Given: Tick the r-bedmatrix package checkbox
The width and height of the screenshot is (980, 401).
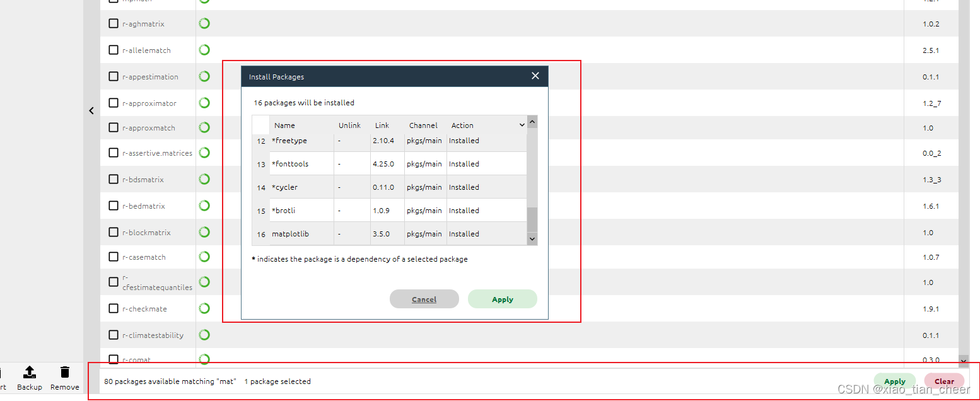Looking at the screenshot, I should [x=114, y=206].
